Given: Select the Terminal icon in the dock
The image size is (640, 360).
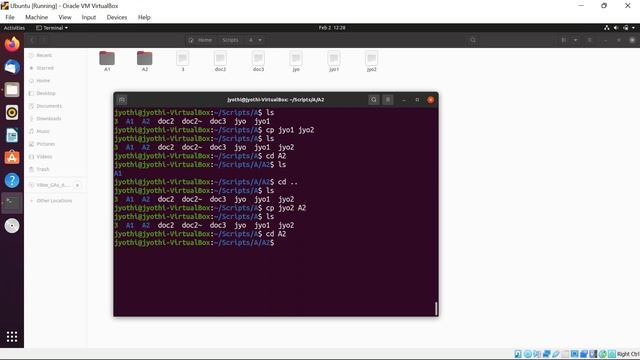Looking at the screenshot, I should click(x=12, y=203).
